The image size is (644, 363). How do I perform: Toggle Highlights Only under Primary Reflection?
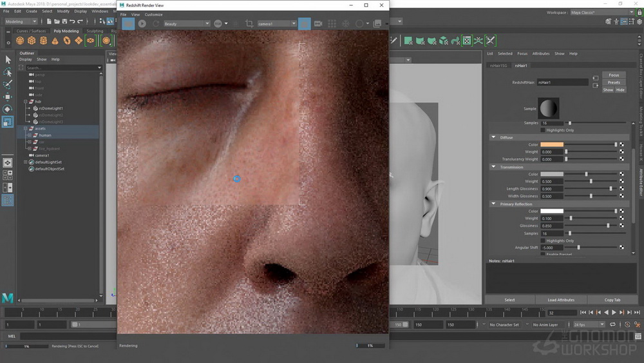[x=542, y=241]
